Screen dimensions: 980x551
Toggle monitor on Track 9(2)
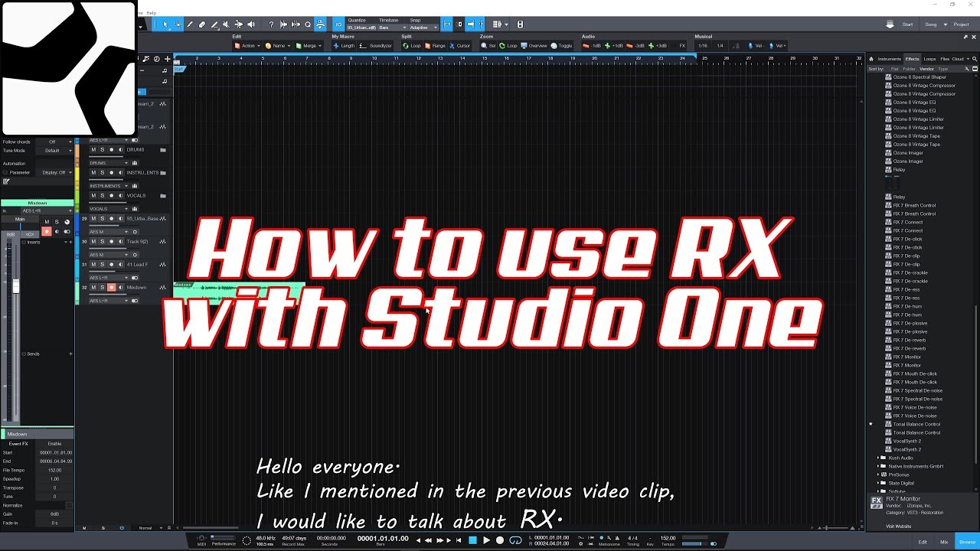click(x=120, y=242)
